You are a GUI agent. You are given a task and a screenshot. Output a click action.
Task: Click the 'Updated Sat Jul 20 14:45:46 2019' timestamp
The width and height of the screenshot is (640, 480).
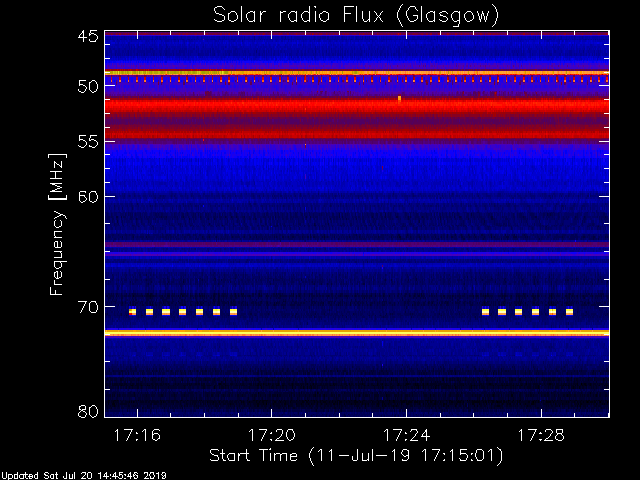[x=84, y=476]
